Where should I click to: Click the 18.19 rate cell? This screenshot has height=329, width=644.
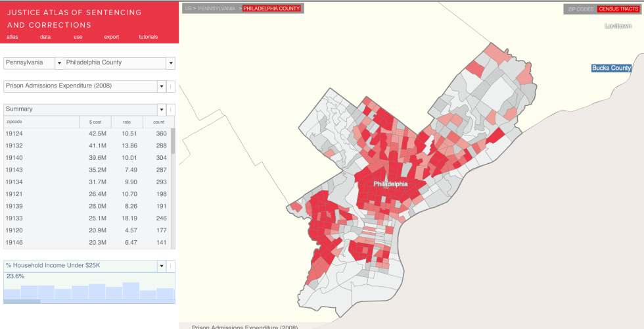[129, 218]
